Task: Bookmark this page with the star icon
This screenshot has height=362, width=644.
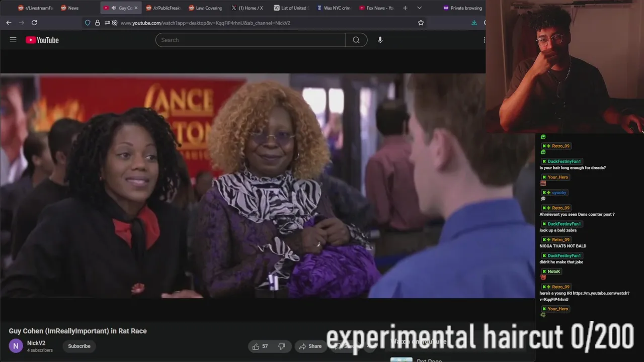Action: tap(421, 23)
